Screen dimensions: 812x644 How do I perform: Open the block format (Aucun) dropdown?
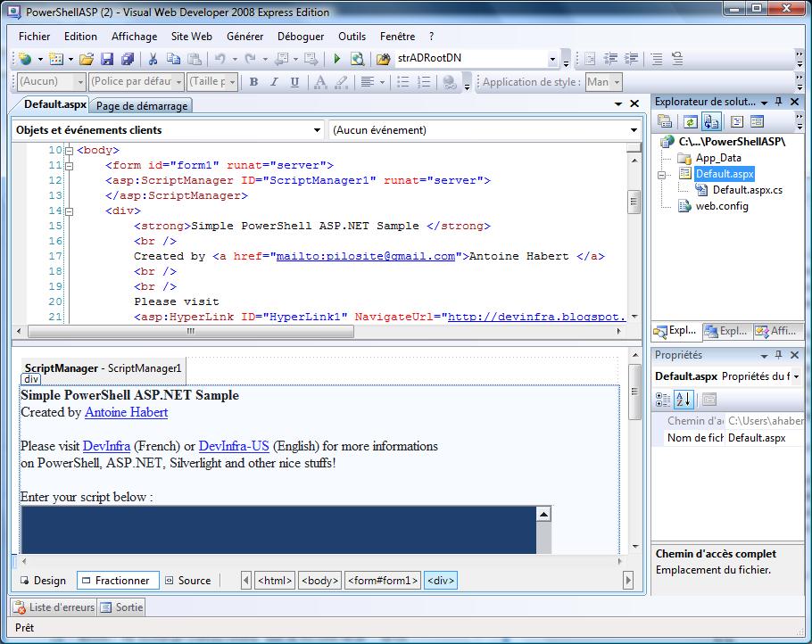pyautogui.click(x=79, y=82)
